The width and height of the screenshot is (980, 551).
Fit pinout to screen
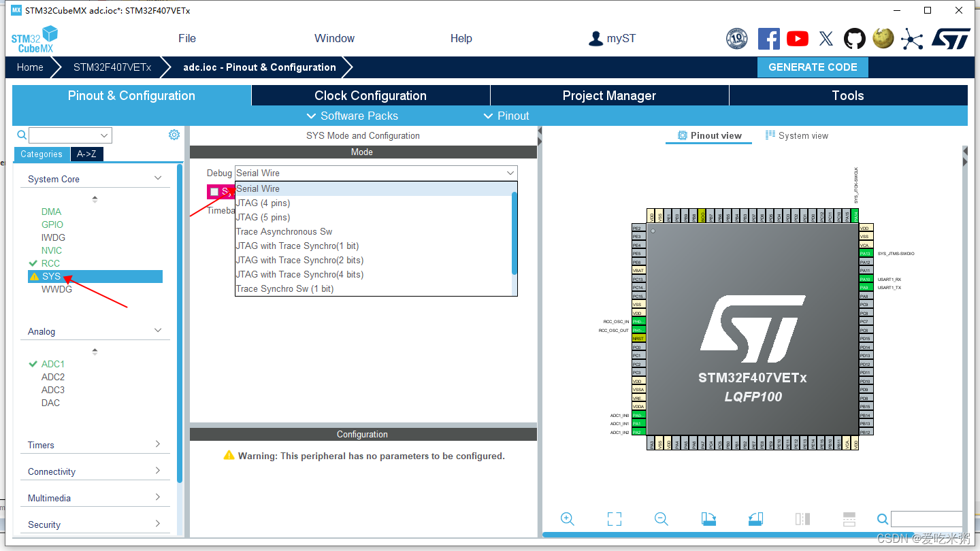pos(615,519)
